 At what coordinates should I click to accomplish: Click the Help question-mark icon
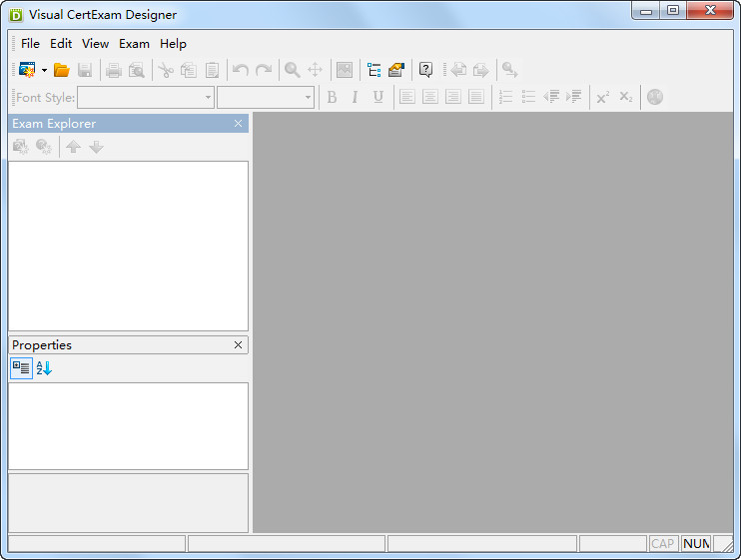[x=425, y=70]
